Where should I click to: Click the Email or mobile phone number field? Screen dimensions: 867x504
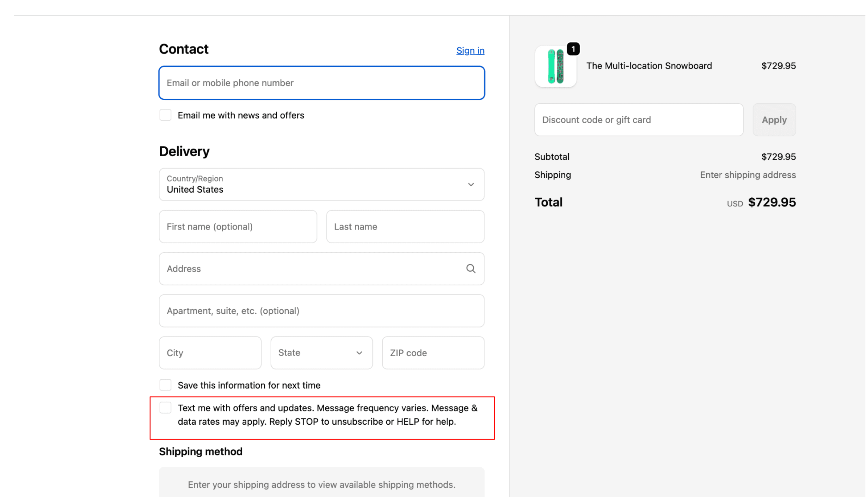pyautogui.click(x=321, y=83)
